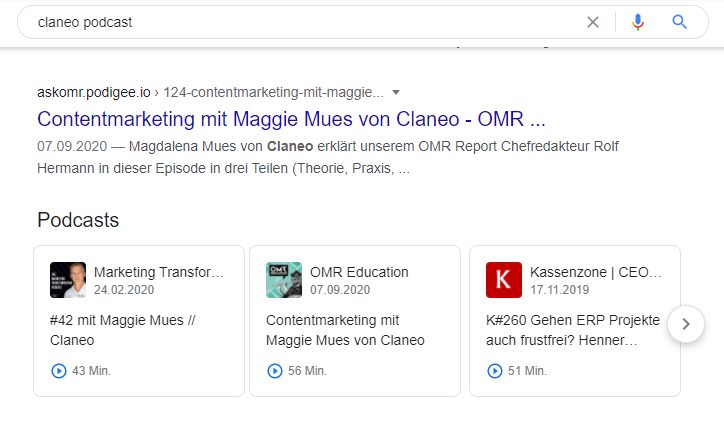Show next podcasts with the carousel arrow
724x427 pixels.
686,324
